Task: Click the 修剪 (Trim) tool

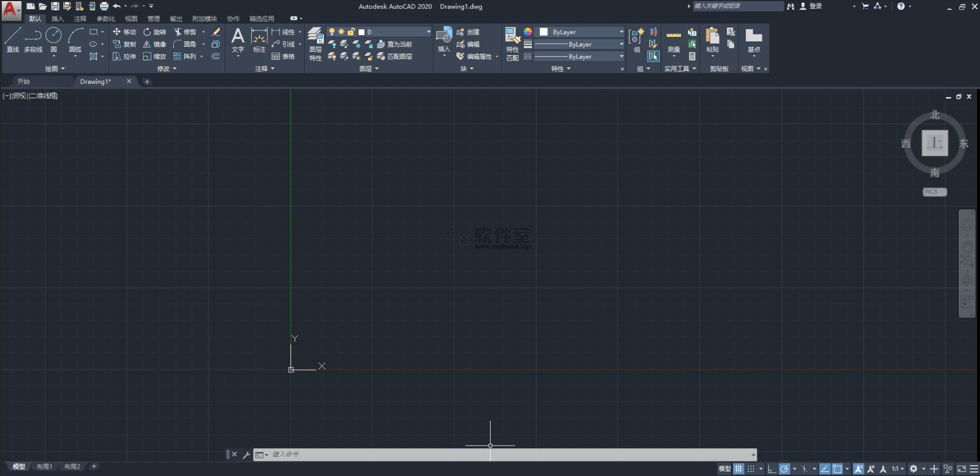Action: click(185, 32)
